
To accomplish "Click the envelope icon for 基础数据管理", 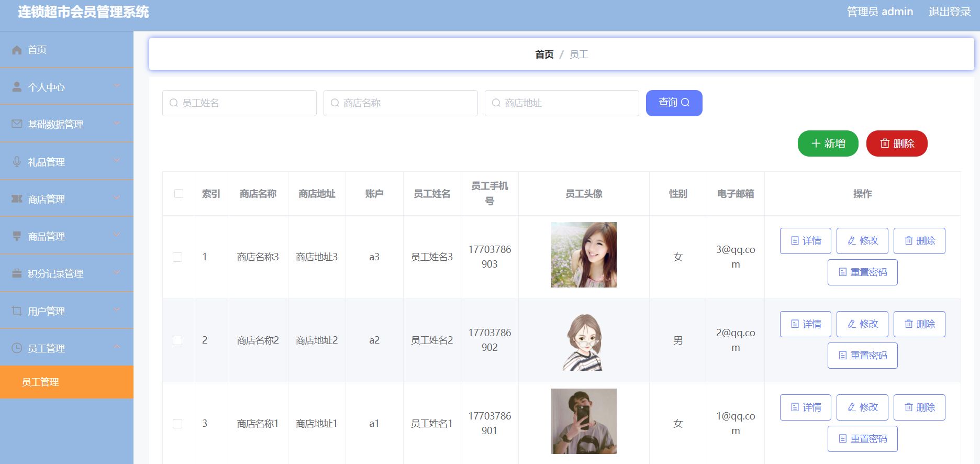I will pos(17,124).
